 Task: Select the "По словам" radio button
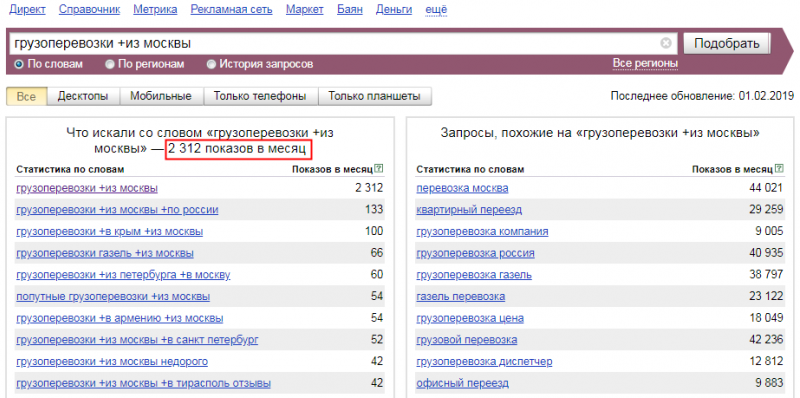(x=19, y=64)
